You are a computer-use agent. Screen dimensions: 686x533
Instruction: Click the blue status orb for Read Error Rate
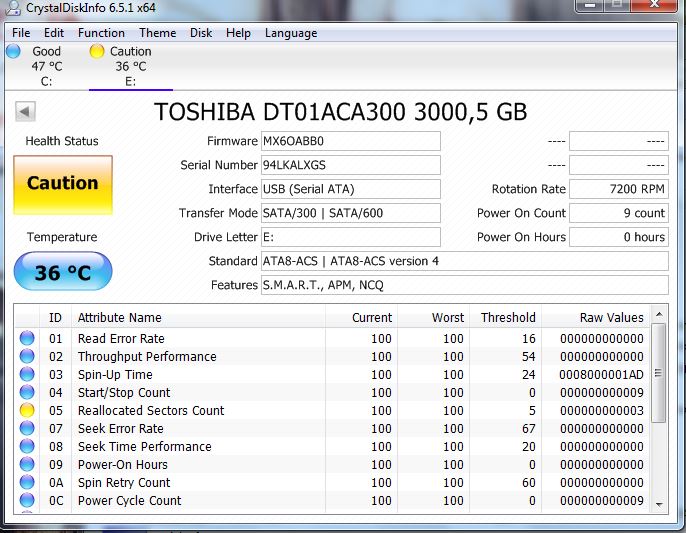coord(27,338)
